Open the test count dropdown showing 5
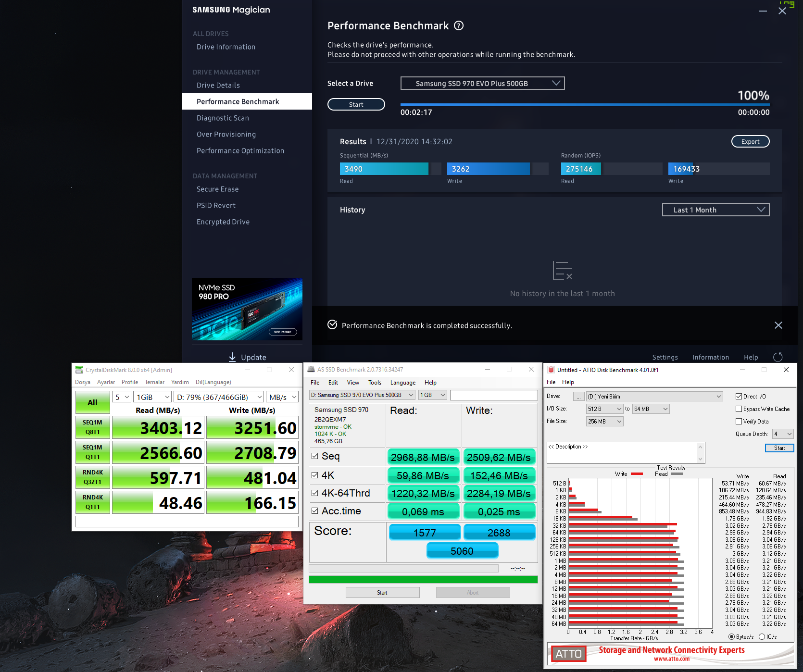 [x=122, y=397]
